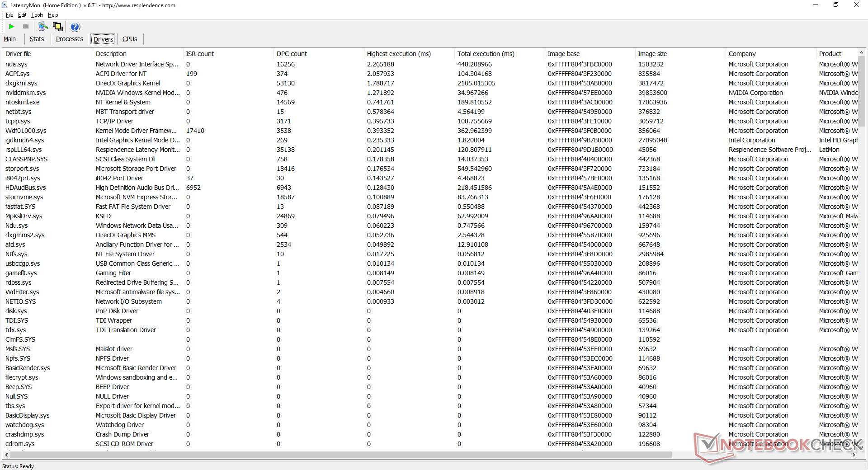Click the NVIDIA Corporation company cell
The image size is (868, 470).
(x=756, y=93)
